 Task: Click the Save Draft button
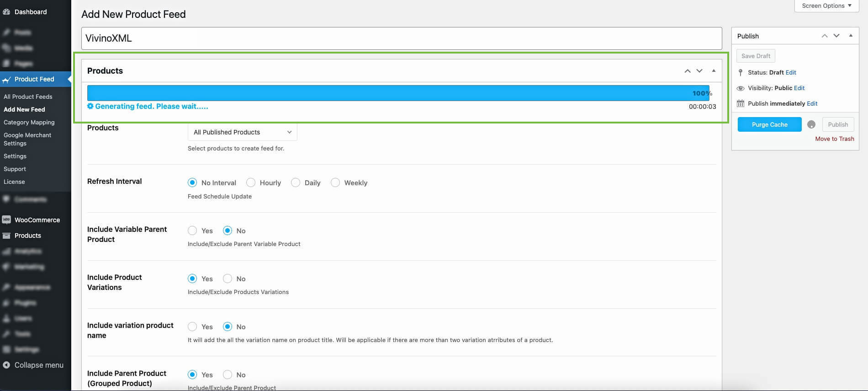pyautogui.click(x=756, y=56)
